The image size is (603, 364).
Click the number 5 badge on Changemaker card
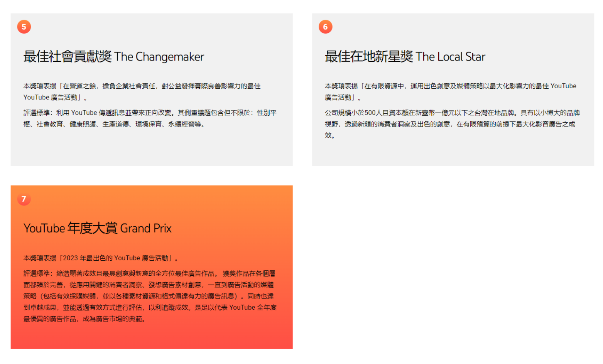click(x=24, y=27)
